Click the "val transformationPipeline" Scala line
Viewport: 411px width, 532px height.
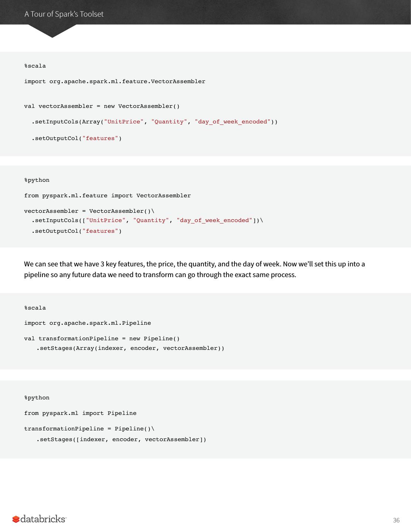[x=102, y=339]
